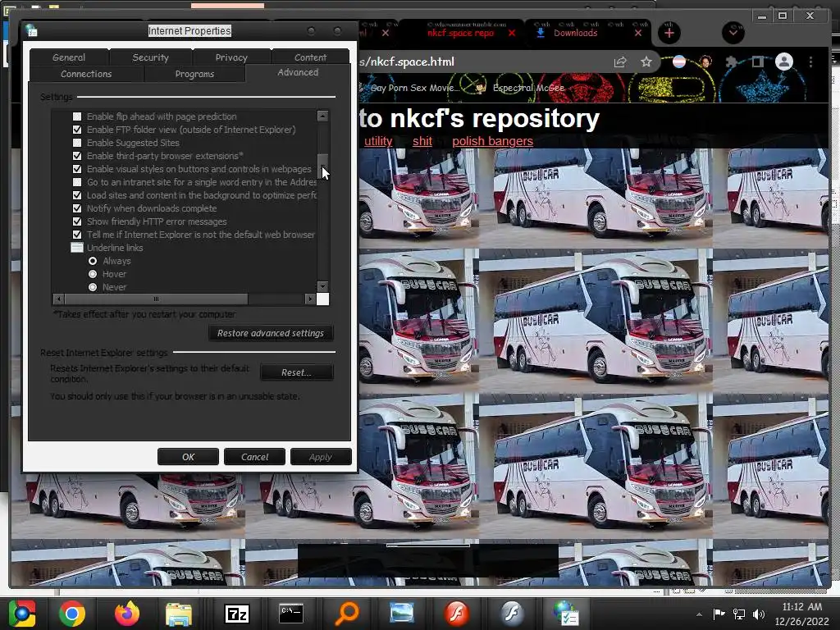This screenshot has height=630, width=840.
Task: Select Always for Underline links
Action: click(x=93, y=261)
